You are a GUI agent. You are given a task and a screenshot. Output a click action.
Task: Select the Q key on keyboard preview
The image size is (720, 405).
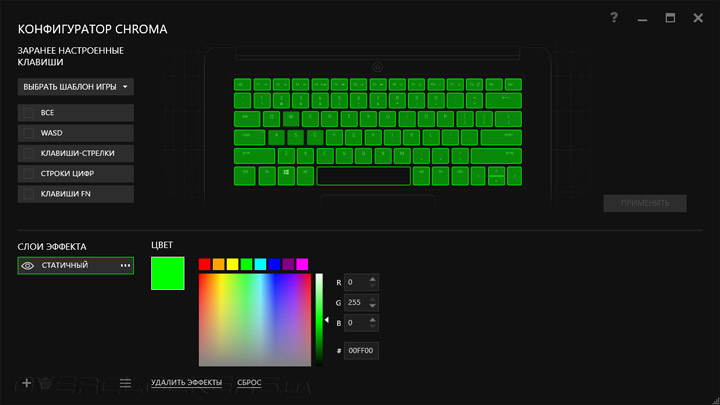(x=271, y=118)
